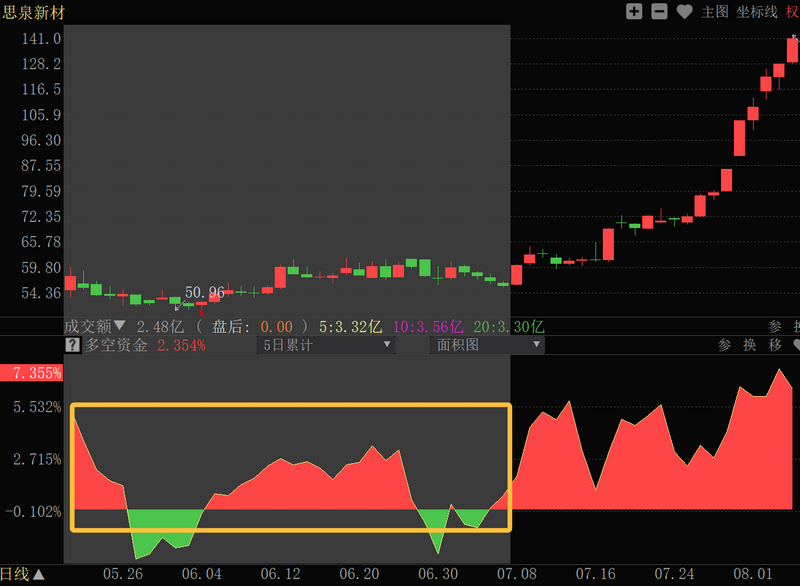Open the 主图 main chart option
800x586 pixels.
tap(714, 12)
